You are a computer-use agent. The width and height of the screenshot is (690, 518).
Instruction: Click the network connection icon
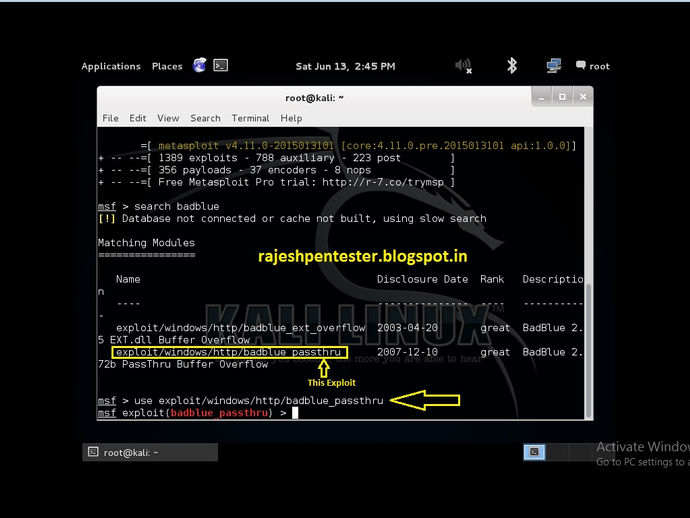[554, 66]
